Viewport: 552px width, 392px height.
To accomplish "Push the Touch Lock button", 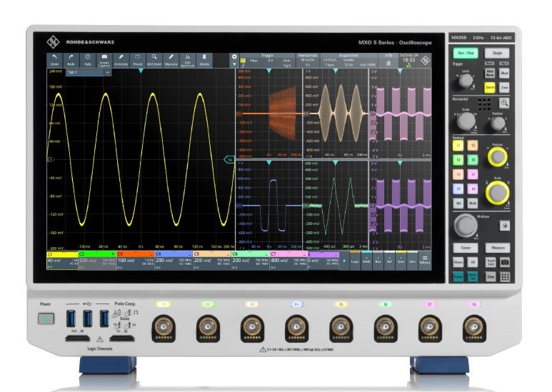I will (x=491, y=262).
